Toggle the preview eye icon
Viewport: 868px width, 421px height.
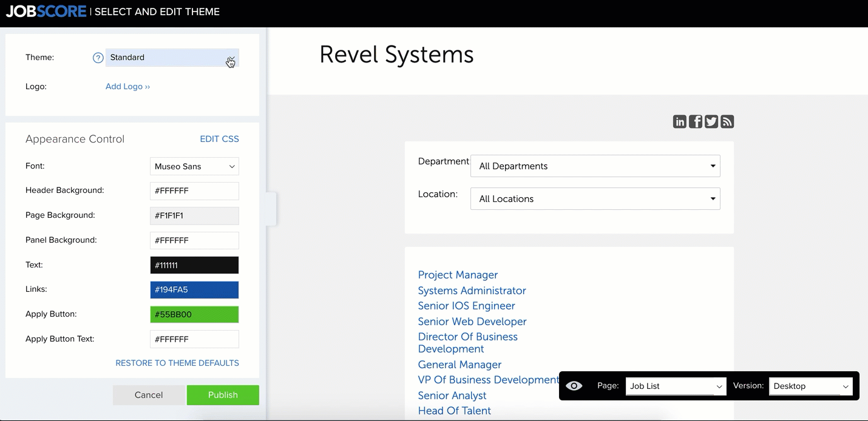pyautogui.click(x=574, y=386)
